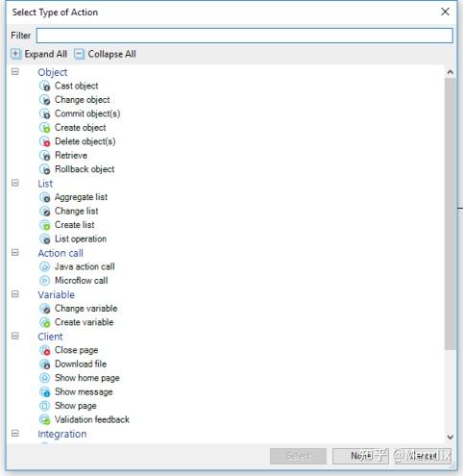463x476 pixels.
Task: Pick the 'Microflow call' text
Action: [x=82, y=281]
